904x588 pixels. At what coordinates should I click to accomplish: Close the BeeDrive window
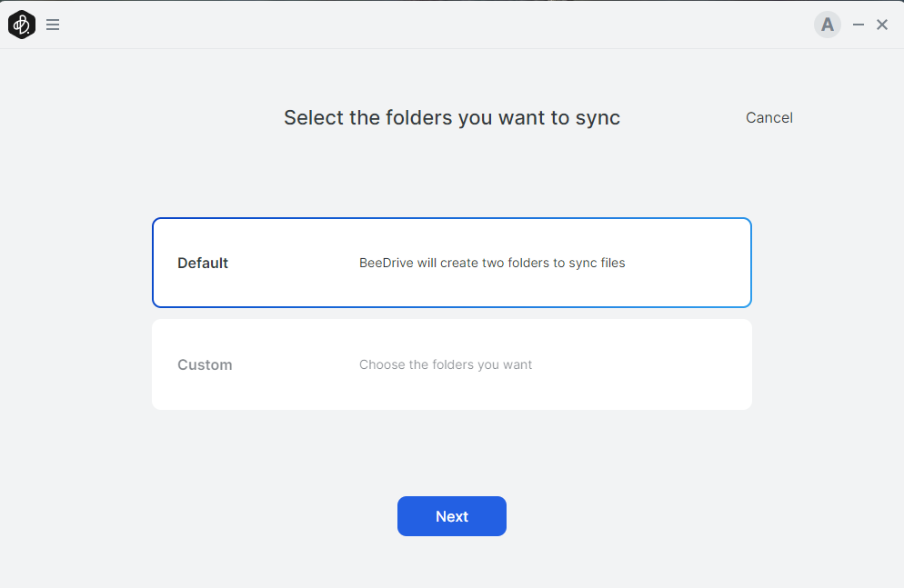pyautogui.click(x=882, y=25)
